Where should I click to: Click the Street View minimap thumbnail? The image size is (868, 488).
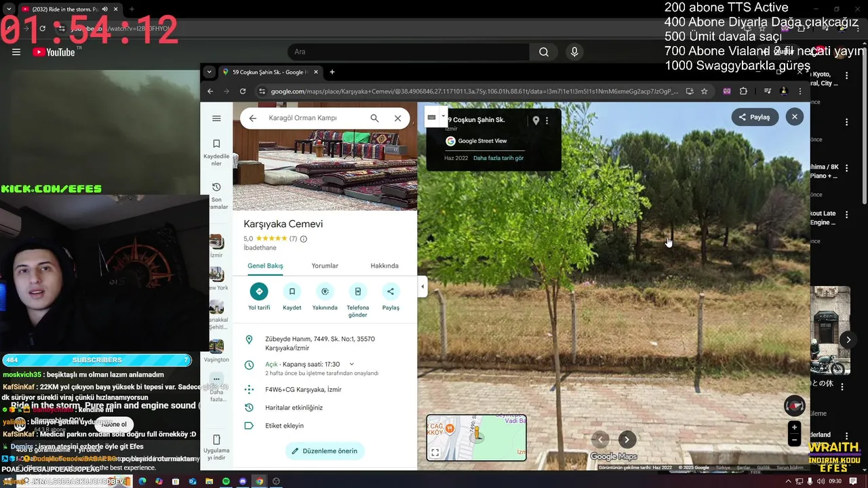476,437
